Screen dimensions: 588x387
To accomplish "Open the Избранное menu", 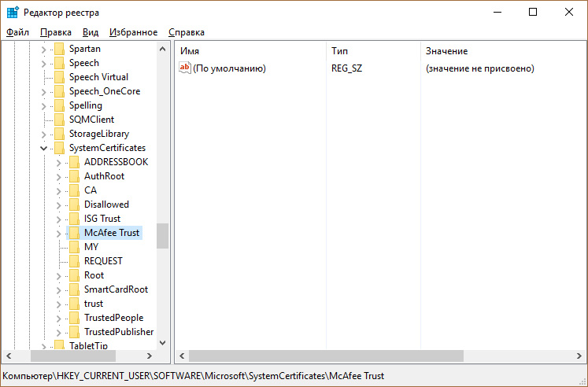I will [133, 32].
